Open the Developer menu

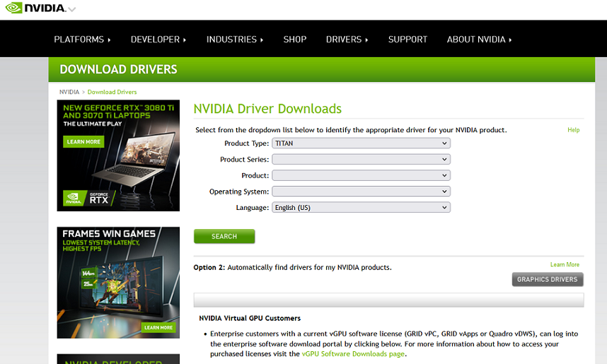point(158,40)
